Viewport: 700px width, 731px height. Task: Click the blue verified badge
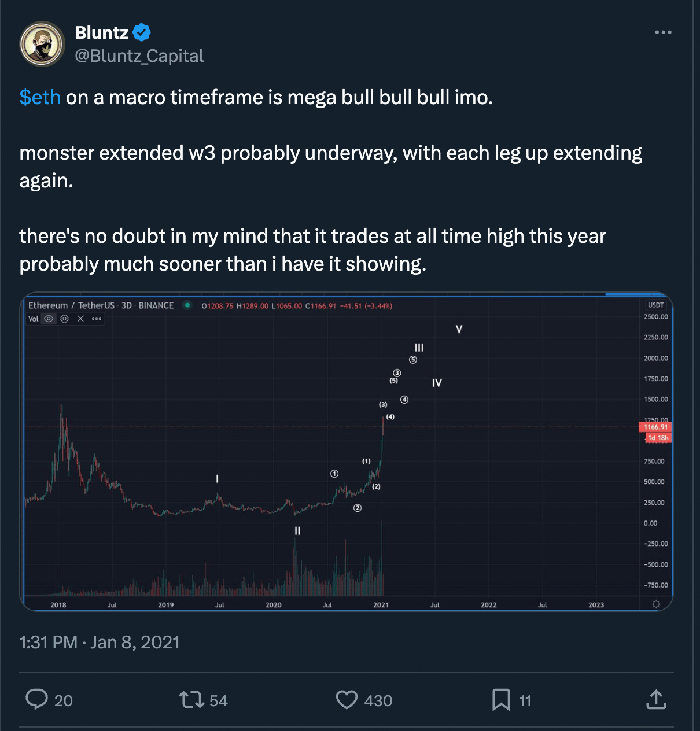(x=142, y=32)
